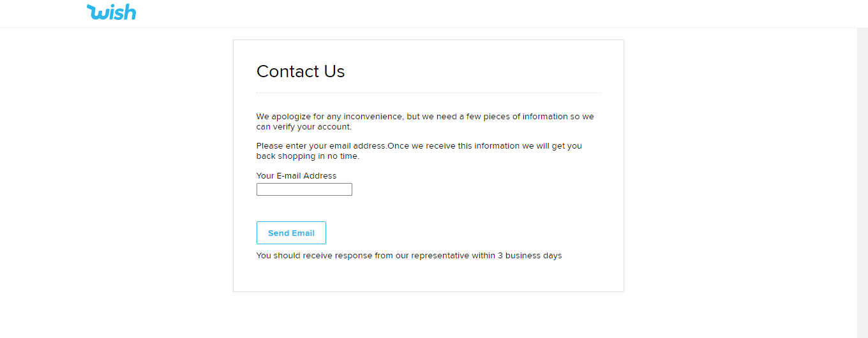
Task: Click the "back shopping in no time" line
Action: click(308, 156)
